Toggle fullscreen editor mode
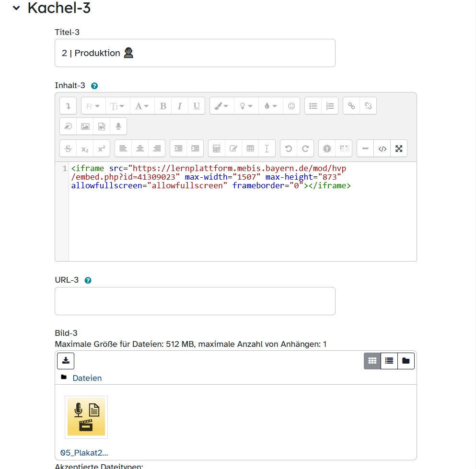The image size is (476, 469). pyautogui.click(x=399, y=149)
